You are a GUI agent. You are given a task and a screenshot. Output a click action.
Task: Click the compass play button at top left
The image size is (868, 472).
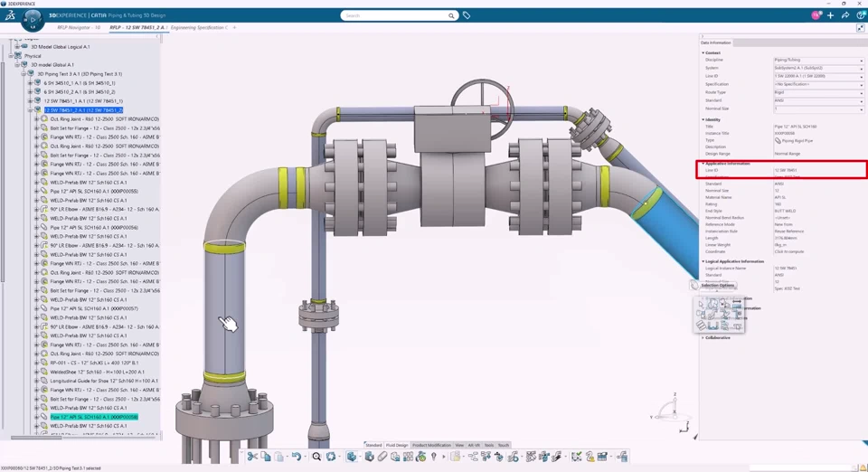pyautogui.click(x=33, y=20)
